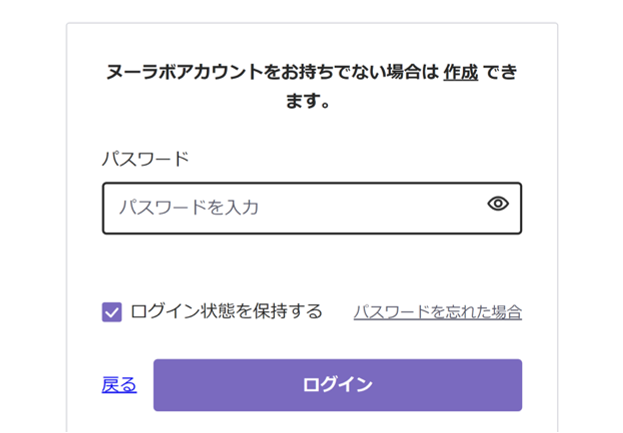Click the パスワード field label
This screenshot has height=433, width=623.
145,158
